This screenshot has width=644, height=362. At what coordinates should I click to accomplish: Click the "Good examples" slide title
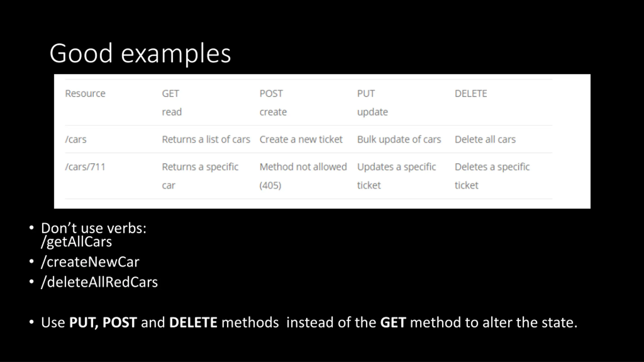[140, 53]
